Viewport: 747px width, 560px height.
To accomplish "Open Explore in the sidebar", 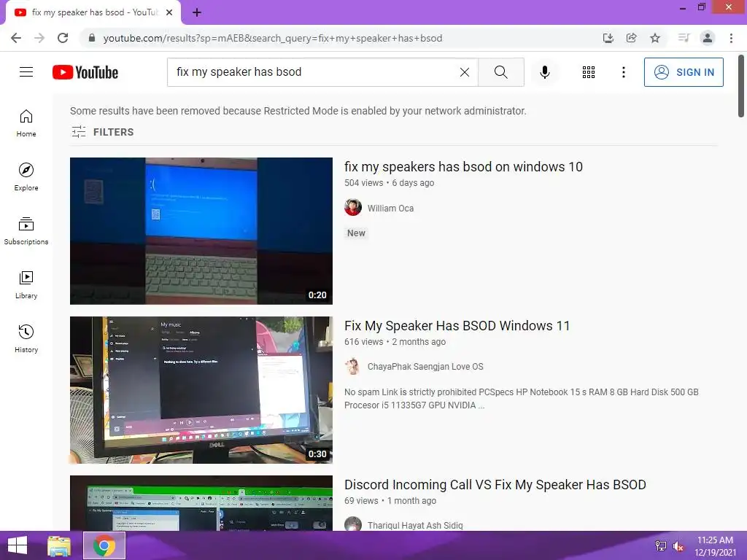I will click(26, 177).
